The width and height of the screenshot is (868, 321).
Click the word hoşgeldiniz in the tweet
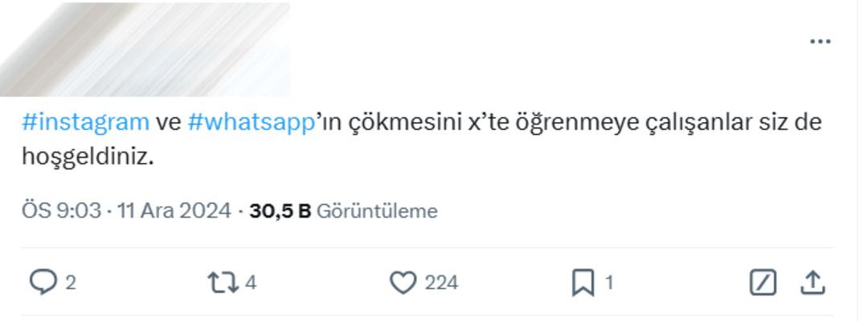point(87,157)
